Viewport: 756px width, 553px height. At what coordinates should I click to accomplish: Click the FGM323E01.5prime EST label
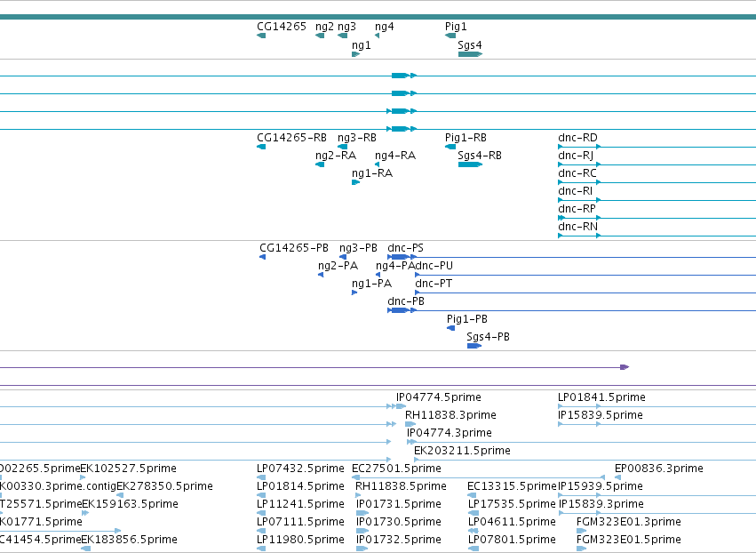click(629, 540)
